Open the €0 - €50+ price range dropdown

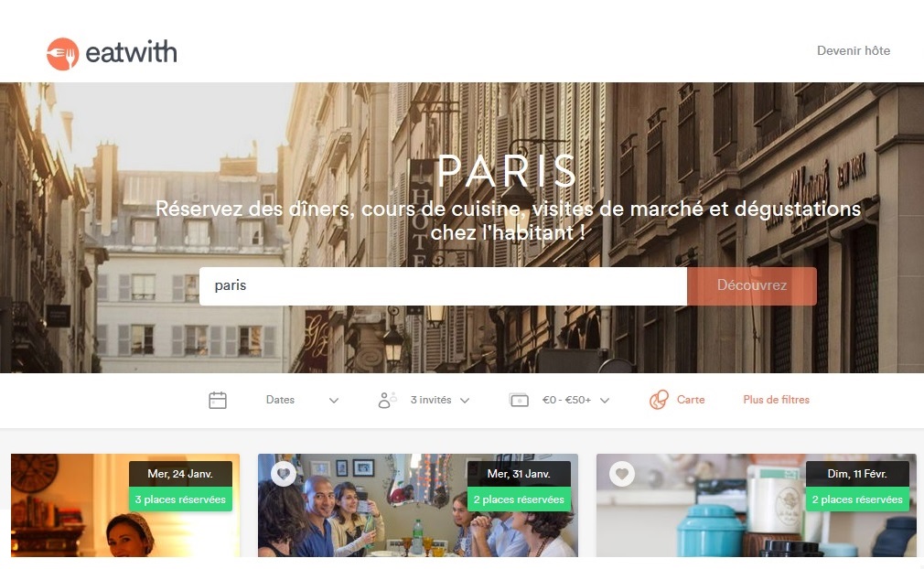click(575, 400)
